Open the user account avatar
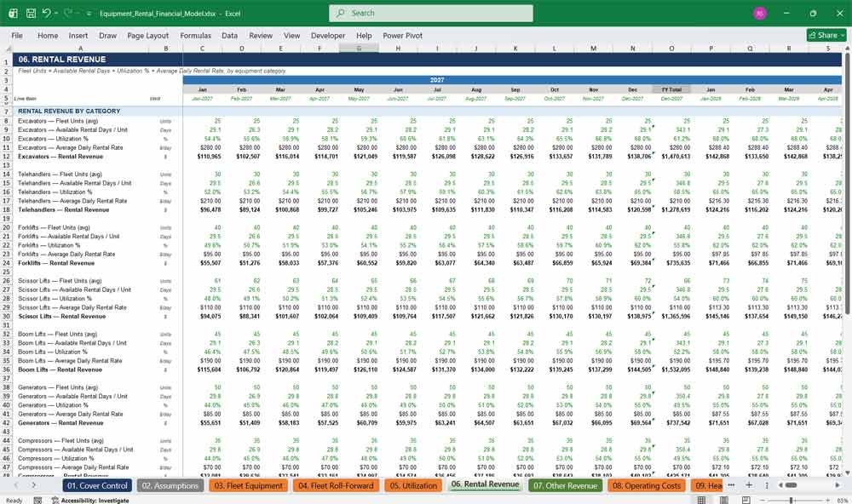Image resolution: width=852 pixels, height=504 pixels. pyautogui.click(x=760, y=13)
